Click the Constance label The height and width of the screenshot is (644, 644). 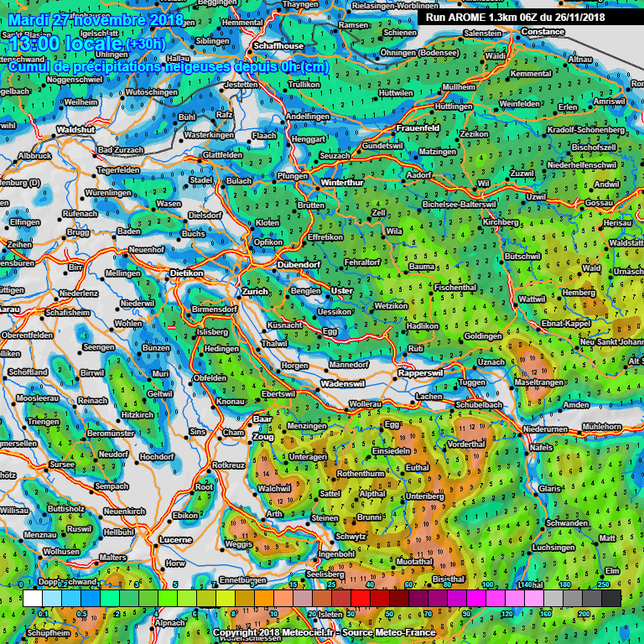[543, 32]
